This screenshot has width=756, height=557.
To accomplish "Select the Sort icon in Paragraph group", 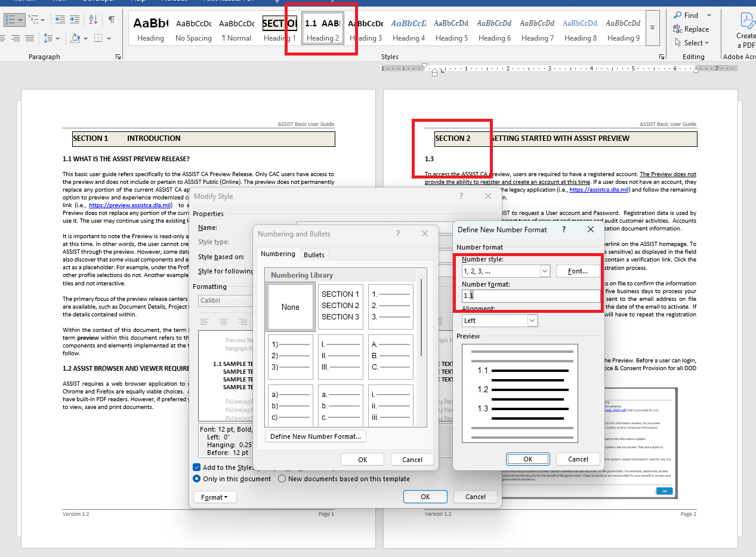I will coord(94,20).
